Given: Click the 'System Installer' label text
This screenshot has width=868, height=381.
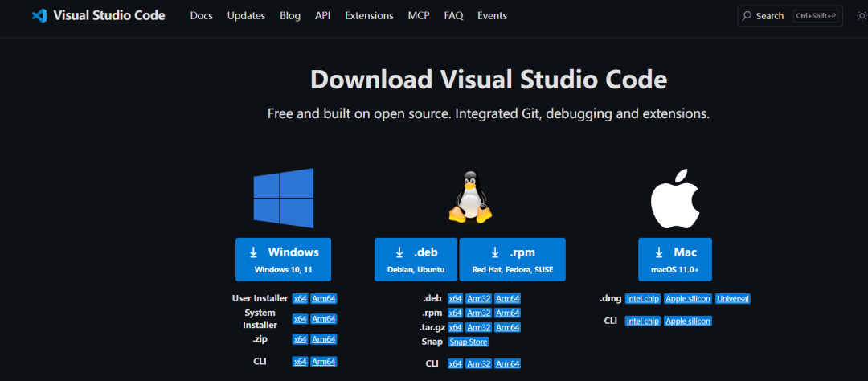Looking at the screenshot, I should pos(260,319).
